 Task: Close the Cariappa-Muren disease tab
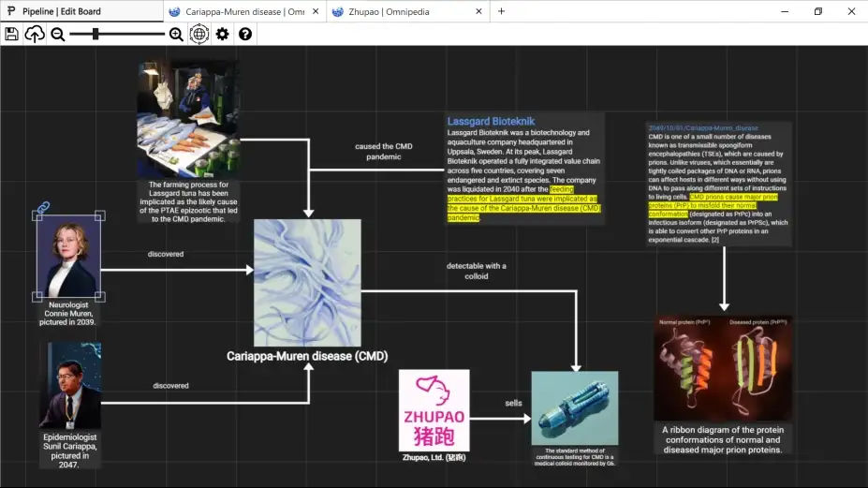[316, 11]
